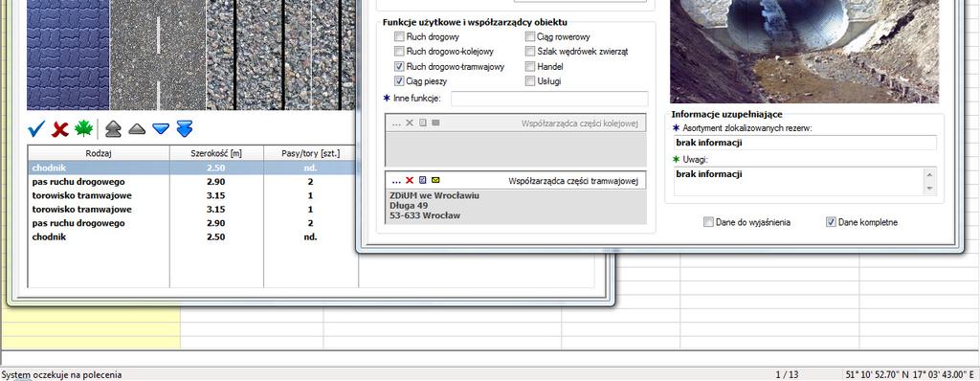Click into the Uwagi text area
This screenshot has width=980, height=381.
(798, 182)
